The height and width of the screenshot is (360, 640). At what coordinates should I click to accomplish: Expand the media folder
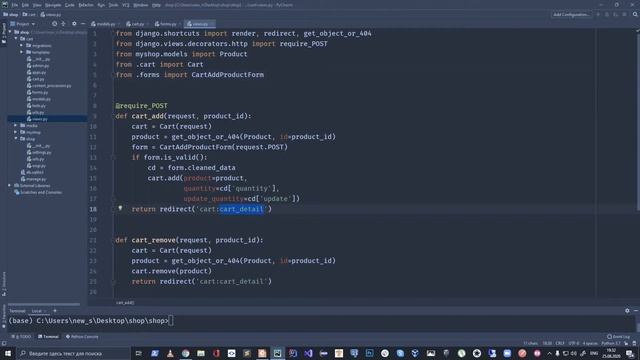(16, 125)
